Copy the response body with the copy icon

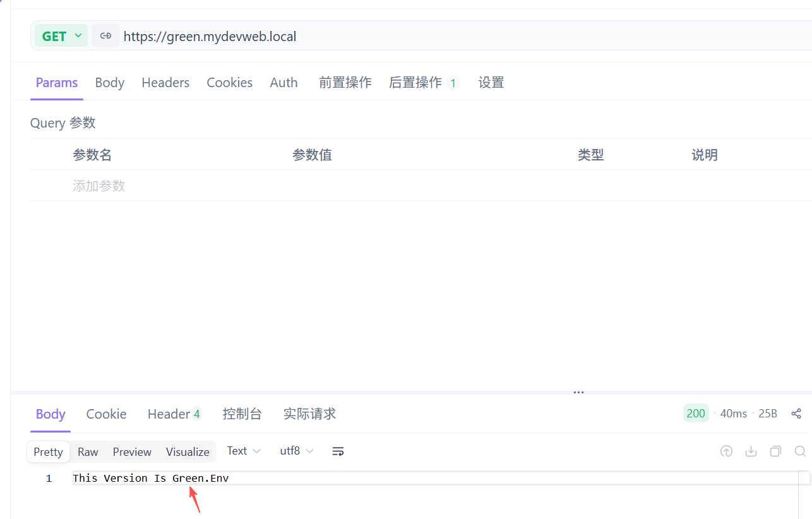tap(775, 451)
